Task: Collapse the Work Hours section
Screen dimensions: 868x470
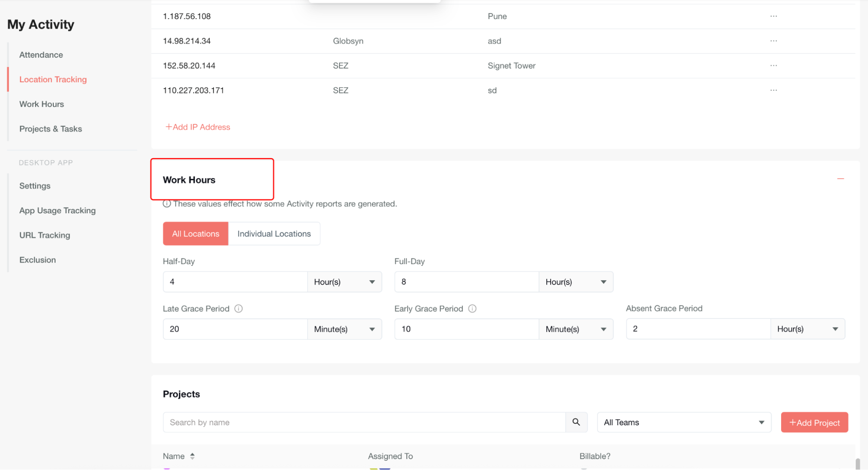Action: tap(840, 179)
